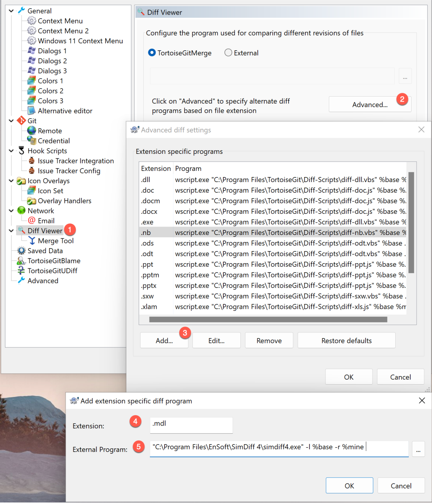Select the Diff Viewer tree item
The width and height of the screenshot is (432, 504).
pos(45,231)
